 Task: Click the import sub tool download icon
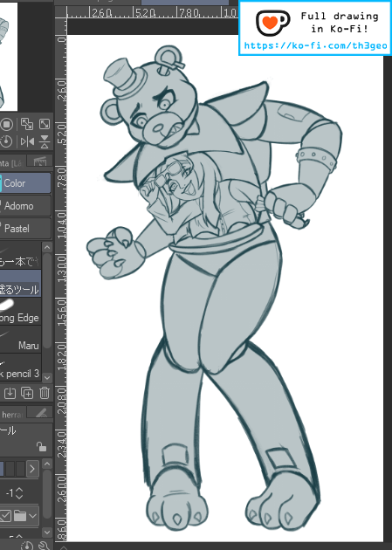10,393
